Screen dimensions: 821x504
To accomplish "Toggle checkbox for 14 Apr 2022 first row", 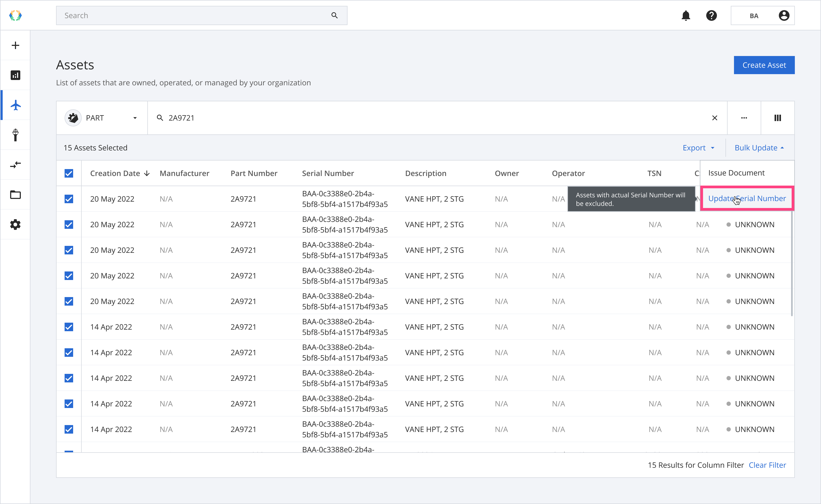I will [69, 327].
